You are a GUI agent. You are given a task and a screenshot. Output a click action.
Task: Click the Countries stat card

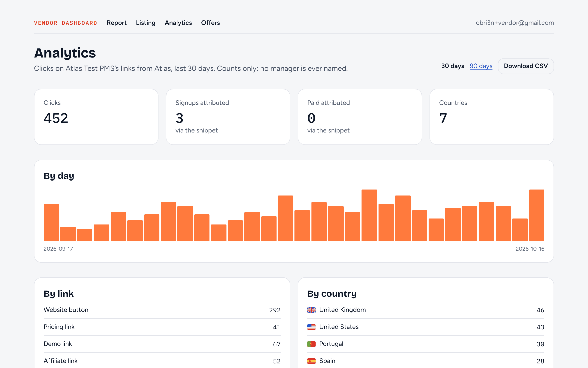click(x=492, y=117)
